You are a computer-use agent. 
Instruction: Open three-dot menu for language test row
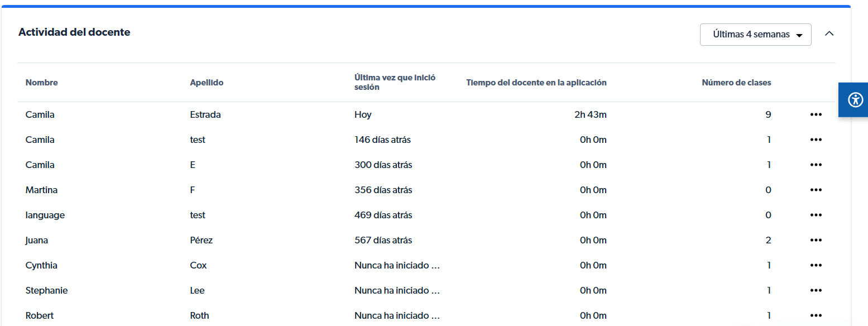tap(816, 215)
